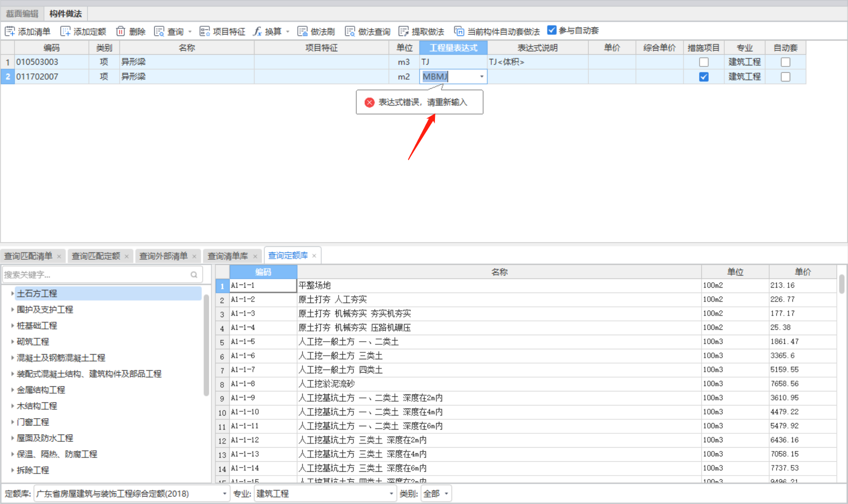This screenshot has width=848, height=504.
Task: Click the 工程量表达式 column header
Action: tap(453, 48)
